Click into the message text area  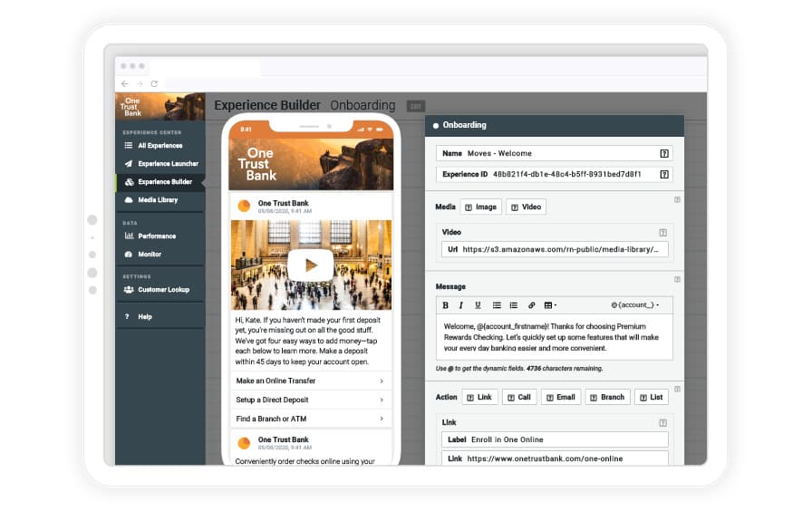point(555,336)
